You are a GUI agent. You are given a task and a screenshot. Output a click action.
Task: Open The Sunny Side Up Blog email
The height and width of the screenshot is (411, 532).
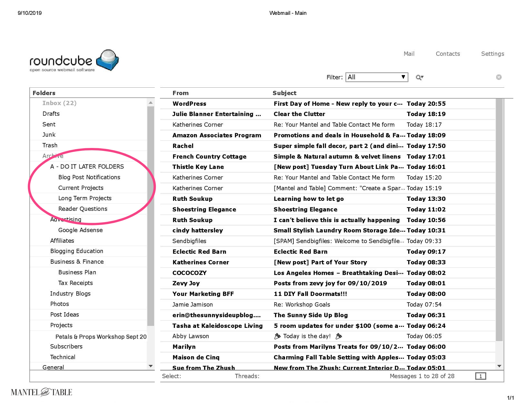[328, 315]
